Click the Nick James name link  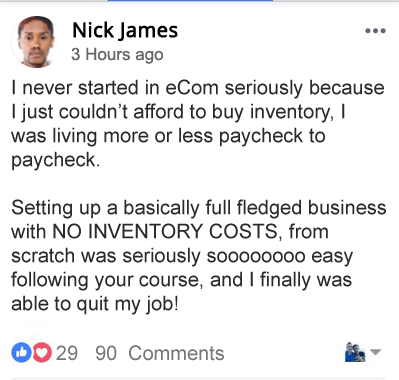[x=125, y=30]
